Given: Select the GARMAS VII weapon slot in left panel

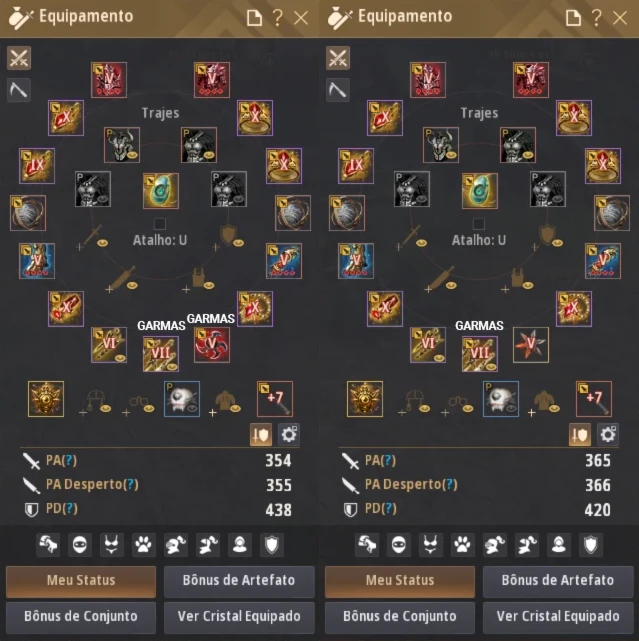Looking at the screenshot, I should [x=161, y=354].
